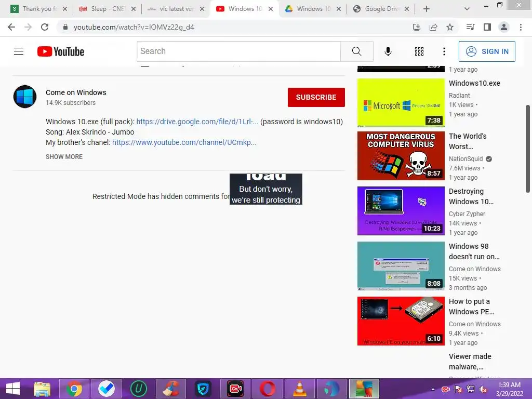The image size is (532, 399).
Task: Open Windows 98 doesn't run video thumbnail
Action: (x=401, y=266)
